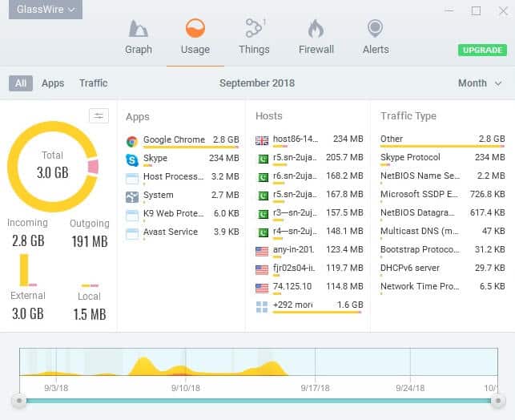The height and width of the screenshot is (420, 515).
Task: Select the K9 Web Prote... 6.0 KB row
Action: point(183,215)
